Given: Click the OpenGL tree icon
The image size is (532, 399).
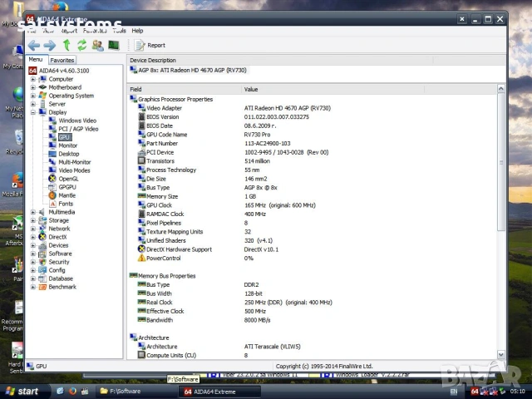Looking at the screenshot, I should tap(52, 179).
